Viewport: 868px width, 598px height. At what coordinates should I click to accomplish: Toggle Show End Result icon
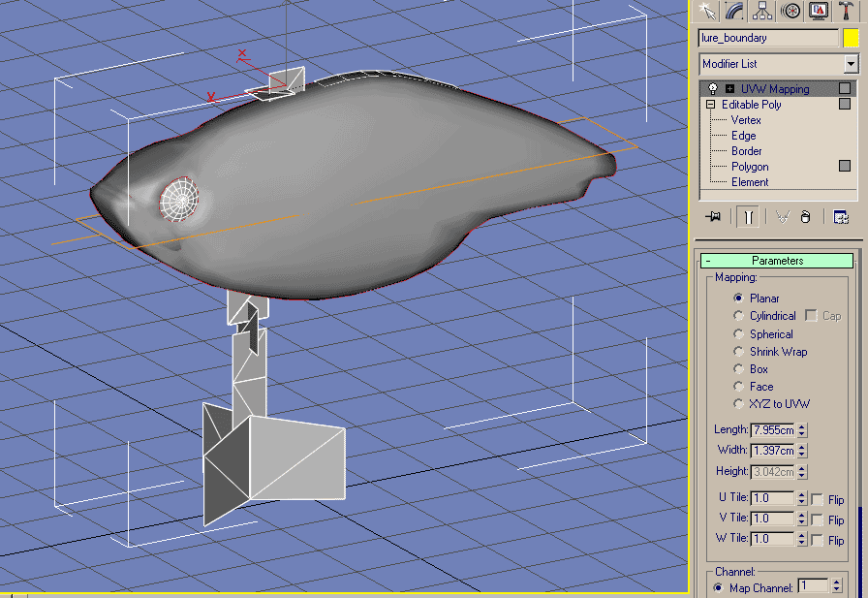(747, 218)
